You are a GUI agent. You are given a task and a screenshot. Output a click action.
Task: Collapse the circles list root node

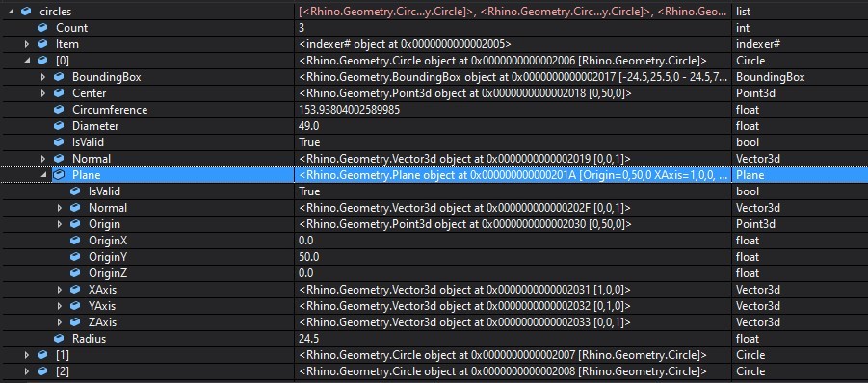pos(11,12)
